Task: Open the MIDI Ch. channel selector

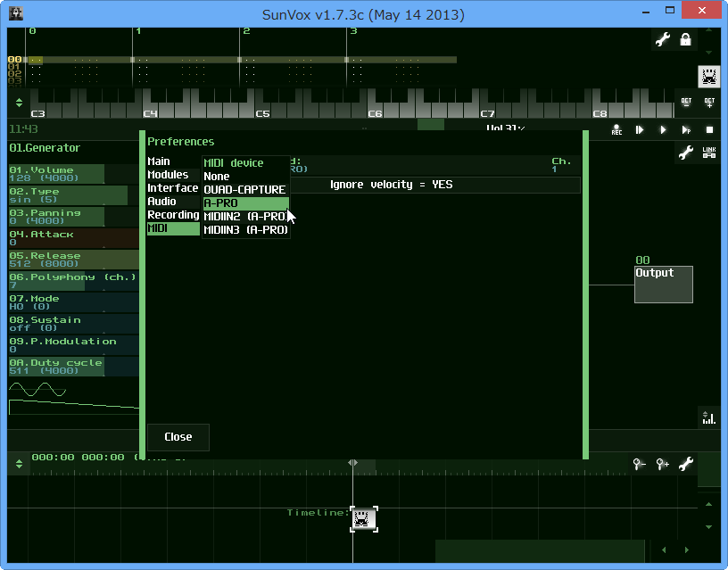Action: click(x=561, y=165)
